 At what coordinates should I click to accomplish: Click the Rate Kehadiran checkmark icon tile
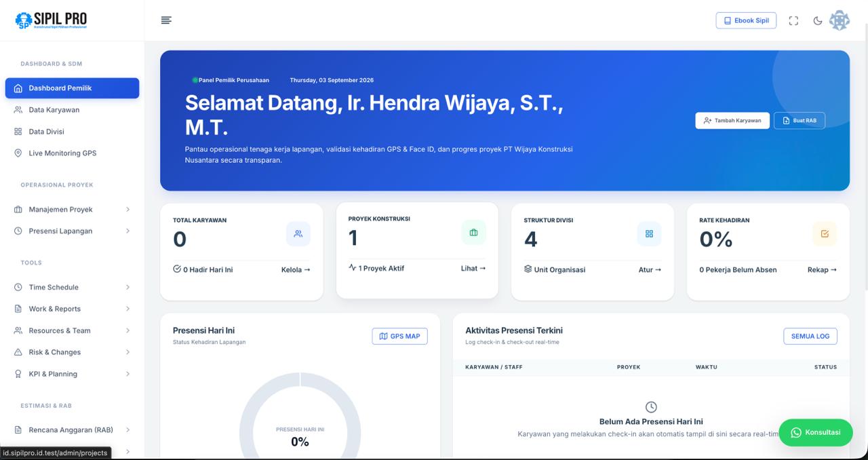(x=825, y=234)
